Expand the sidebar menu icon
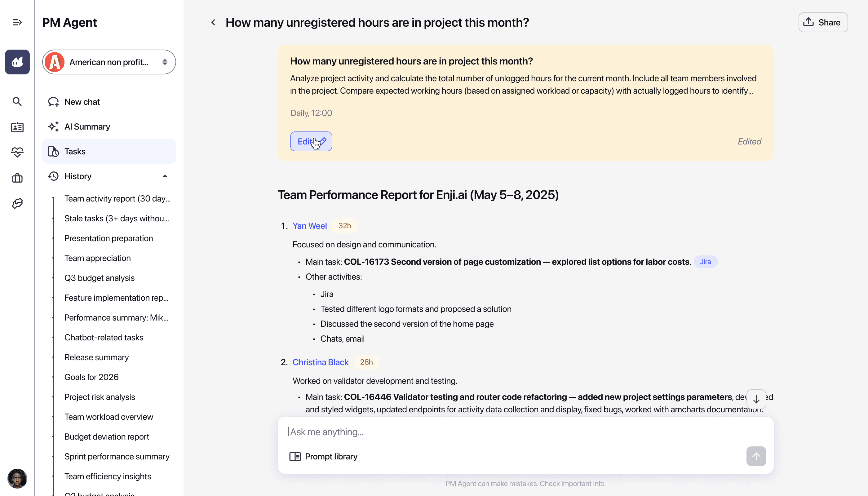This screenshot has height=496, width=868. tap(17, 23)
